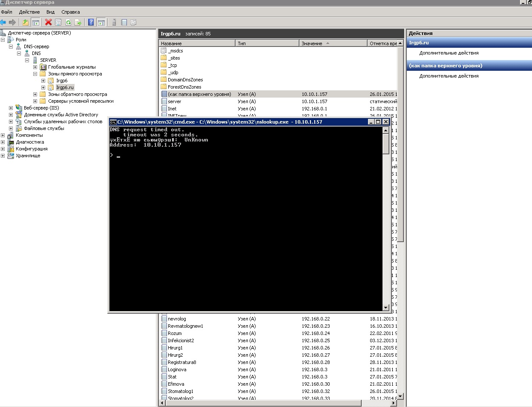This screenshot has width=532, height=407.
Task: Open the Вид menu
Action: (x=51, y=12)
